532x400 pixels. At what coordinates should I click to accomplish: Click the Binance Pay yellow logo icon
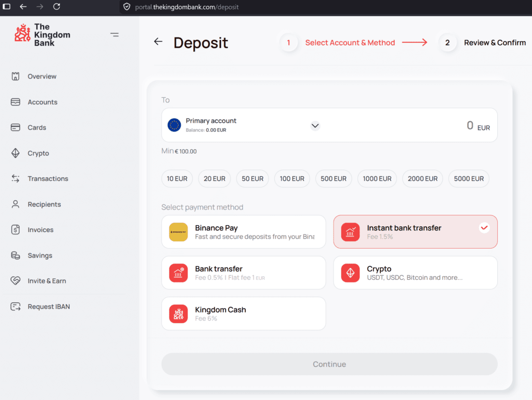tap(179, 232)
